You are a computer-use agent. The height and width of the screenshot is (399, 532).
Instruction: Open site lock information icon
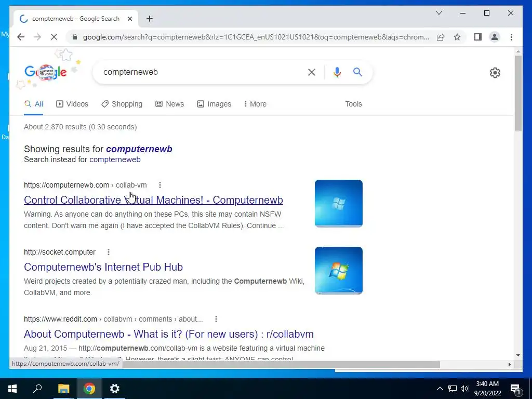(75, 37)
